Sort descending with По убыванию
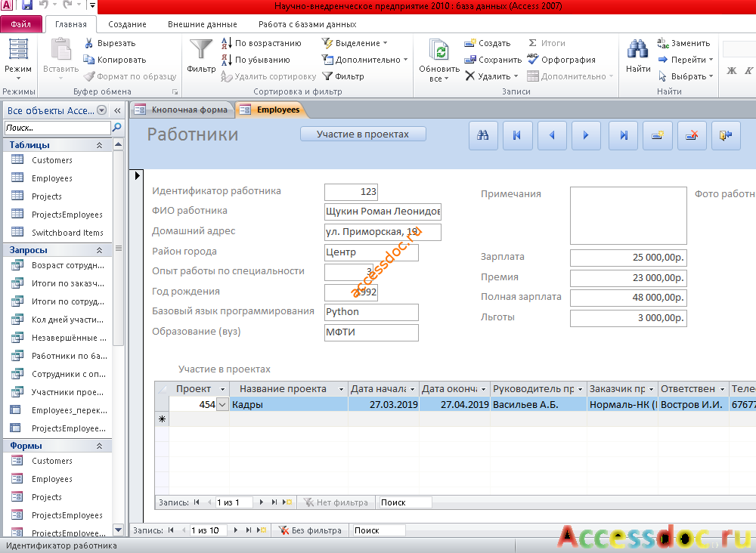The height and width of the screenshot is (553, 756). point(256,60)
